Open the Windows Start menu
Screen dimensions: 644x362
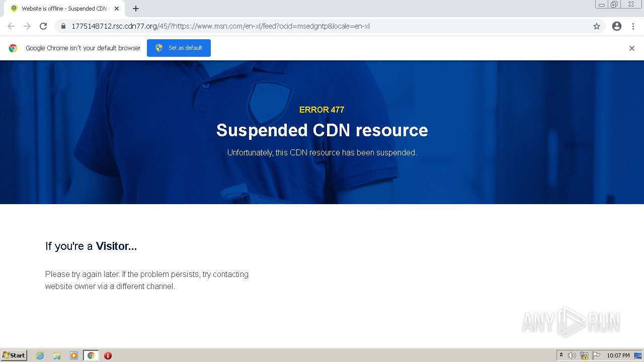point(14,355)
